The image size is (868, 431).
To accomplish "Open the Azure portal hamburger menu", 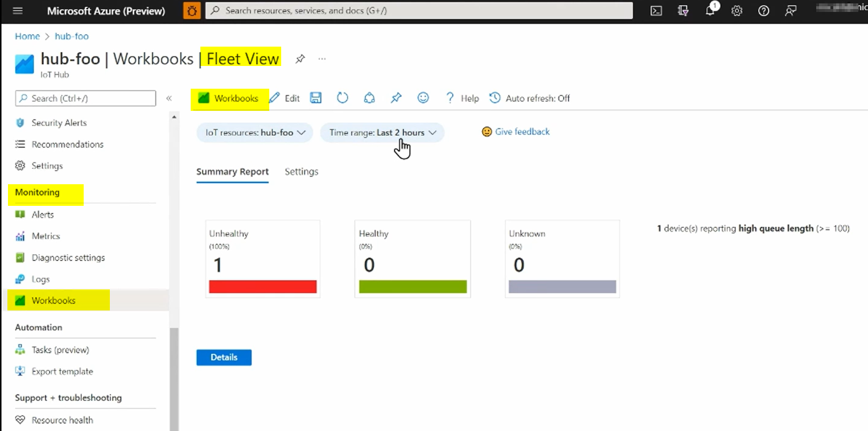I will click(17, 11).
